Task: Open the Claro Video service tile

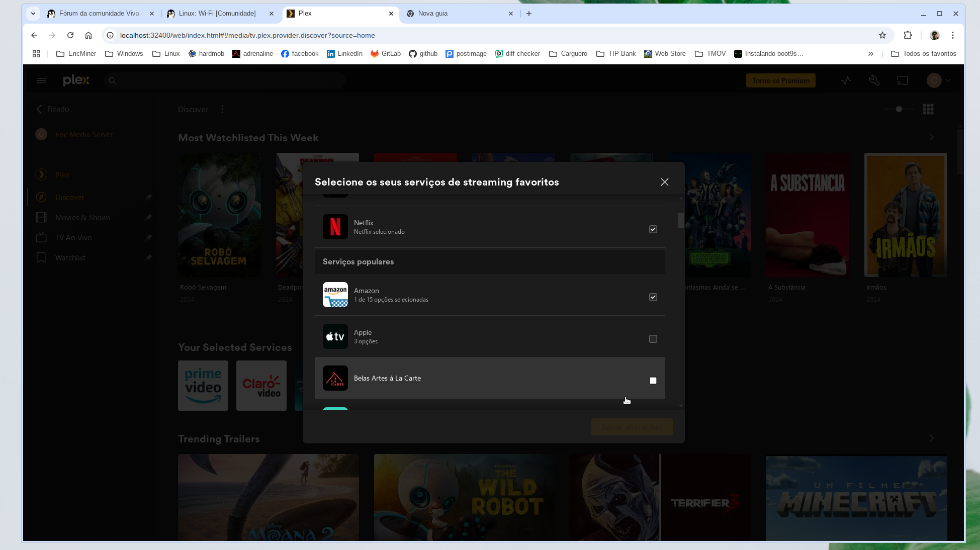Action: coord(261,386)
